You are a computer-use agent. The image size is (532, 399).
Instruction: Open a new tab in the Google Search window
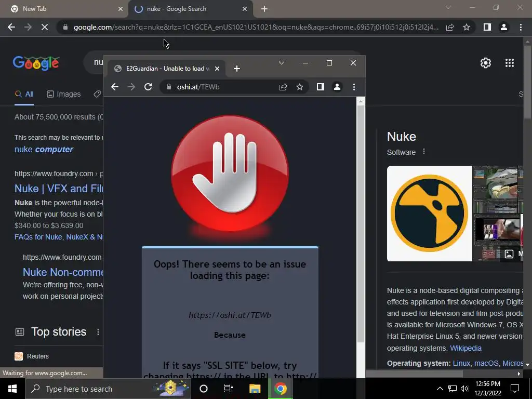pyautogui.click(x=264, y=9)
